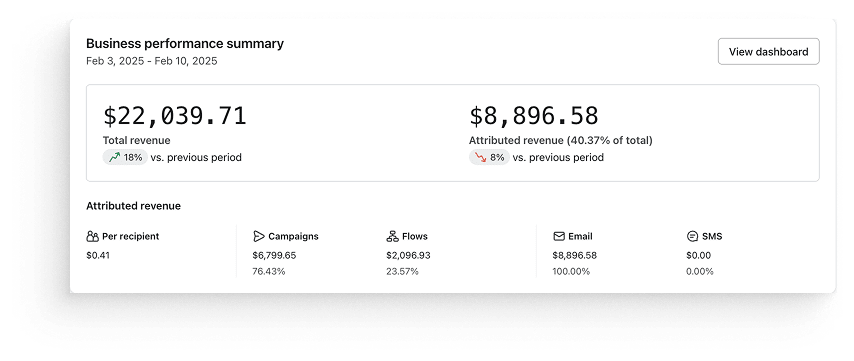Select the 18% increase badge

click(x=125, y=157)
